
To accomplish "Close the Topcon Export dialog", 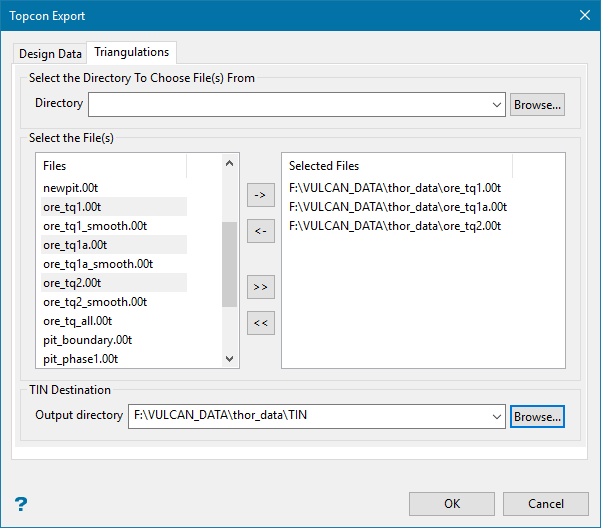I will coord(584,15).
